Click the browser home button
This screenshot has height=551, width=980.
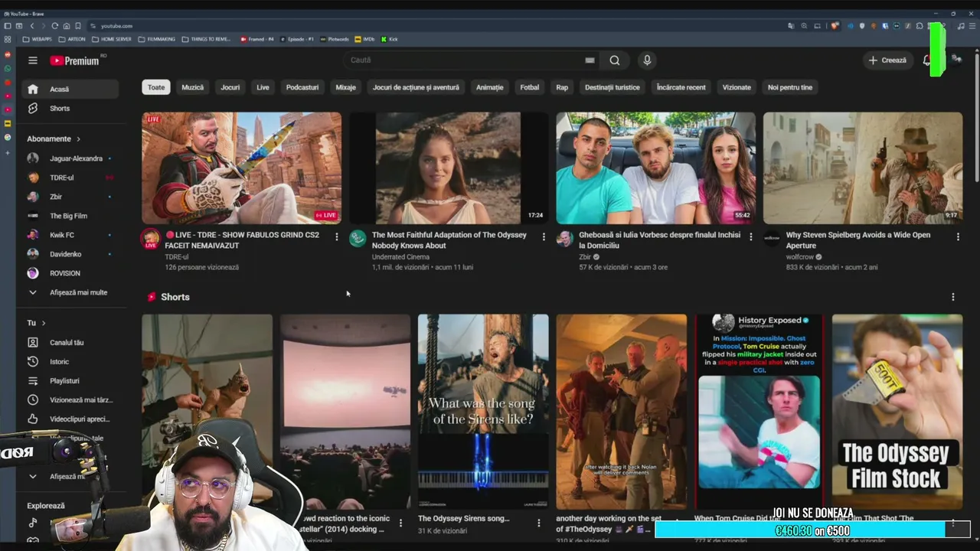click(67, 26)
